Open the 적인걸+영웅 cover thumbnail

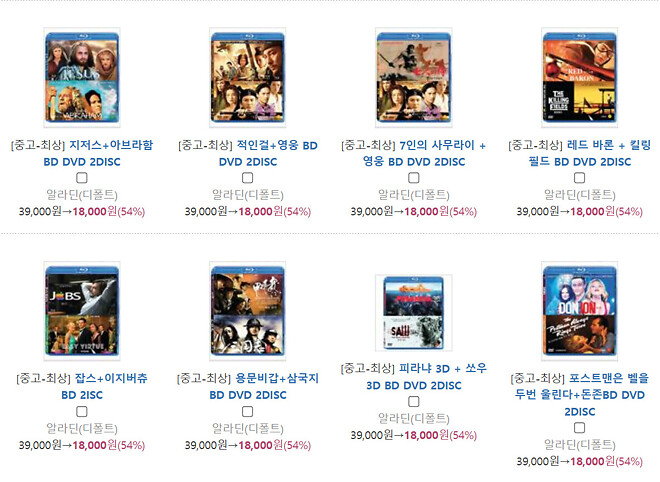pos(248,77)
